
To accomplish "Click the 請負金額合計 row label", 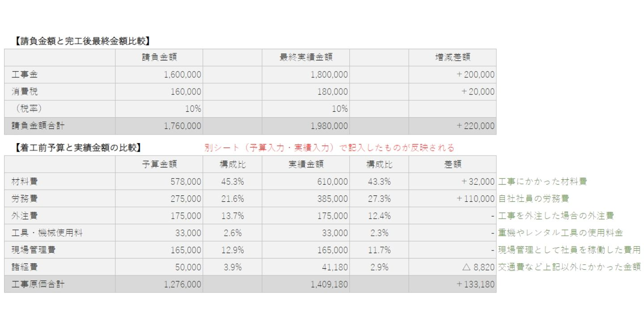I will [x=59, y=126].
